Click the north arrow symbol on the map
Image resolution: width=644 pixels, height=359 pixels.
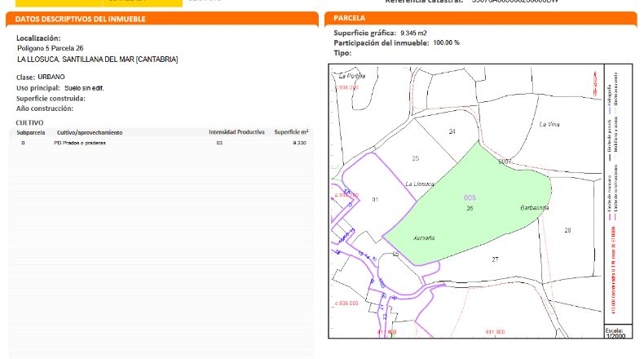click(x=595, y=84)
